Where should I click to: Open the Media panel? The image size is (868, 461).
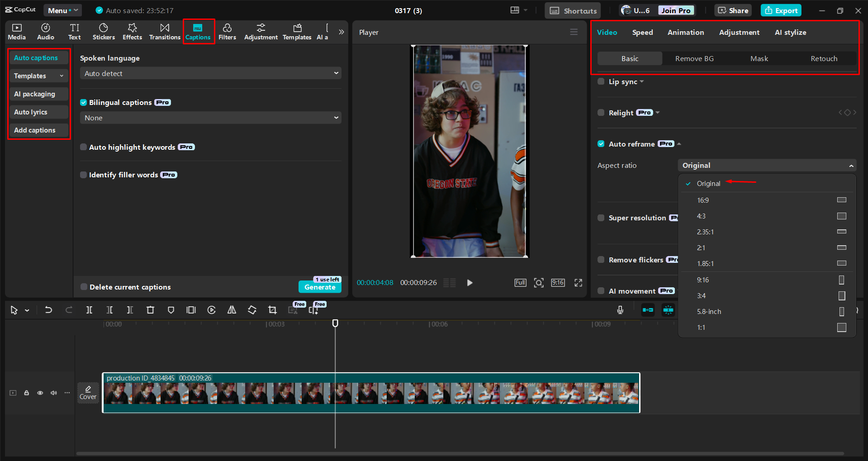click(x=17, y=32)
